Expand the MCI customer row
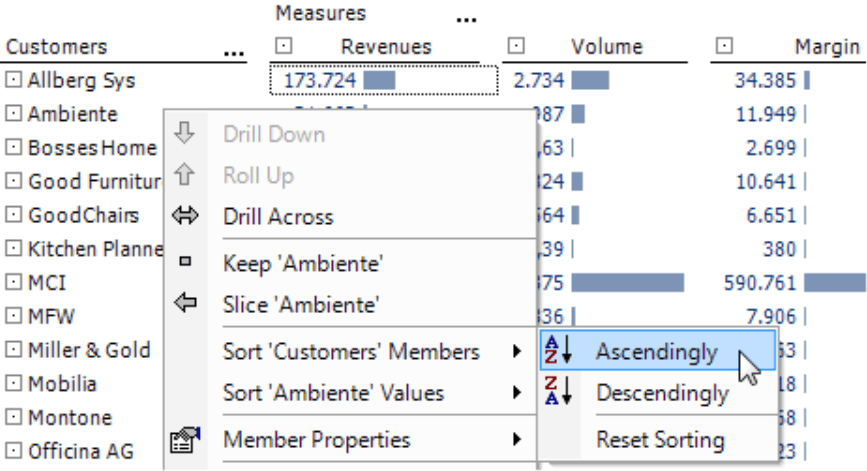Screen dimensions: 867x471 click(13, 282)
